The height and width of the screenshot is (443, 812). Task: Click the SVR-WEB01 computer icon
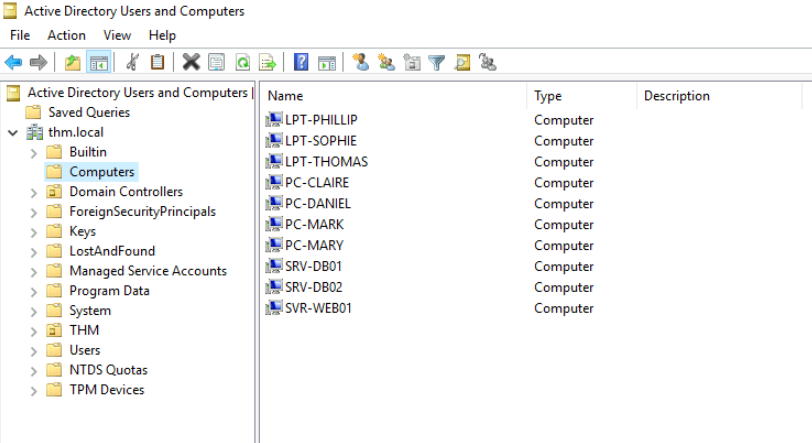click(274, 308)
